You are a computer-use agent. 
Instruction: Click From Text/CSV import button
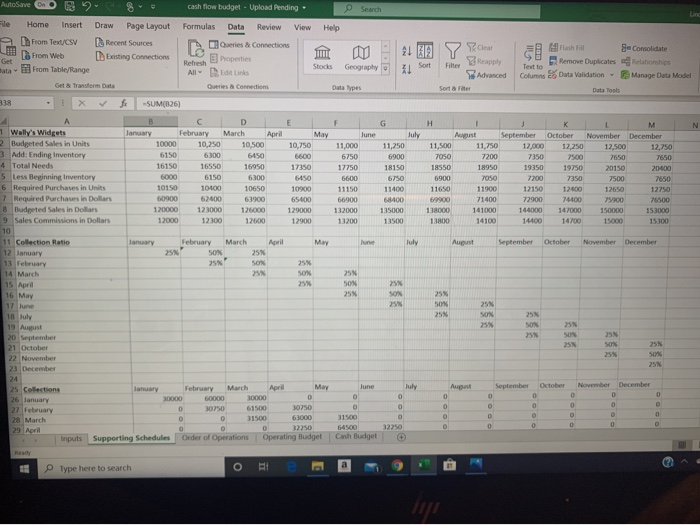click(x=50, y=42)
